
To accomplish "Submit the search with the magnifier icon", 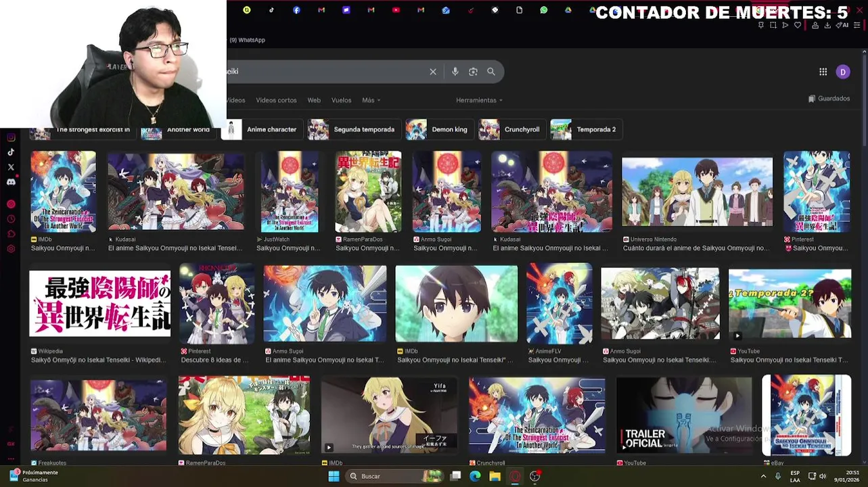I will pos(491,72).
